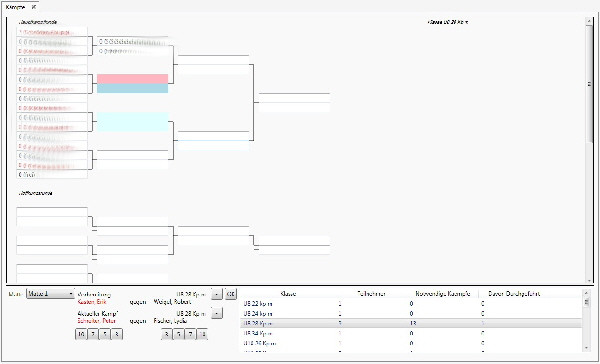Click the Notwendige Kämpfe column header
The image size is (600, 364).
point(443,294)
